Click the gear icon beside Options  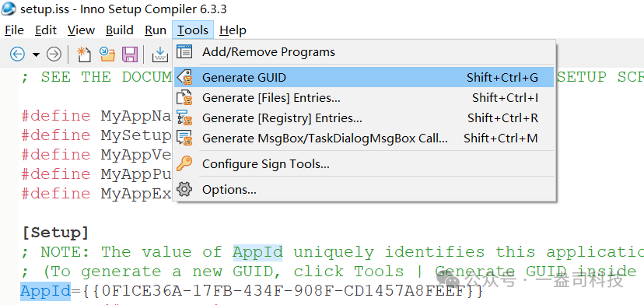tap(184, 190)
